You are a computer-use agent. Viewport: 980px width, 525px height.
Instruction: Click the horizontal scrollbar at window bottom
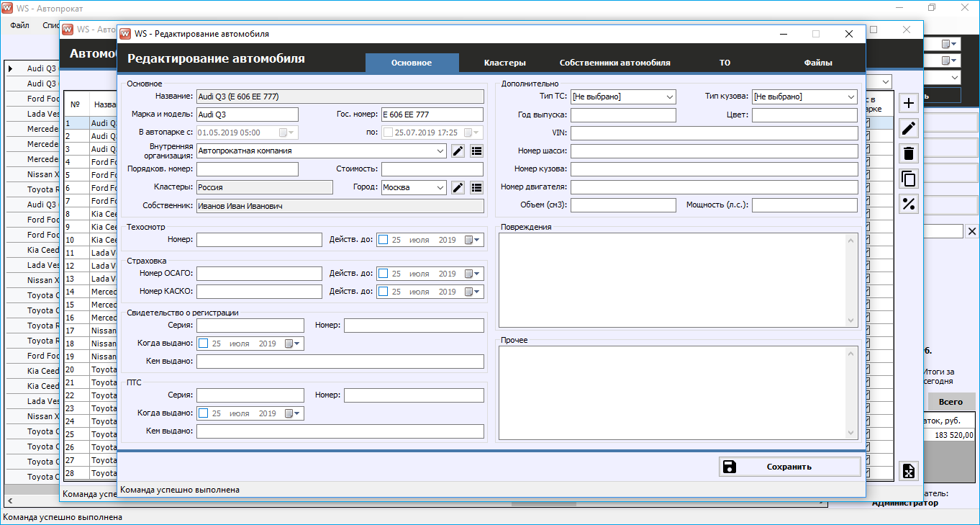[x=543, y=503]
